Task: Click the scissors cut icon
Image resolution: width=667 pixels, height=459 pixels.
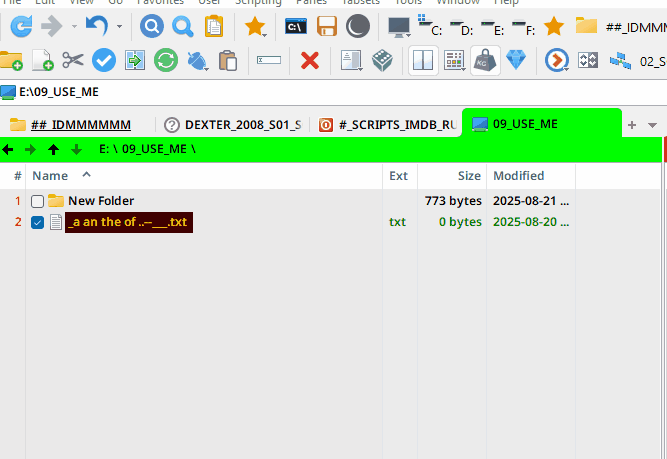Action: tap(72, 61)
